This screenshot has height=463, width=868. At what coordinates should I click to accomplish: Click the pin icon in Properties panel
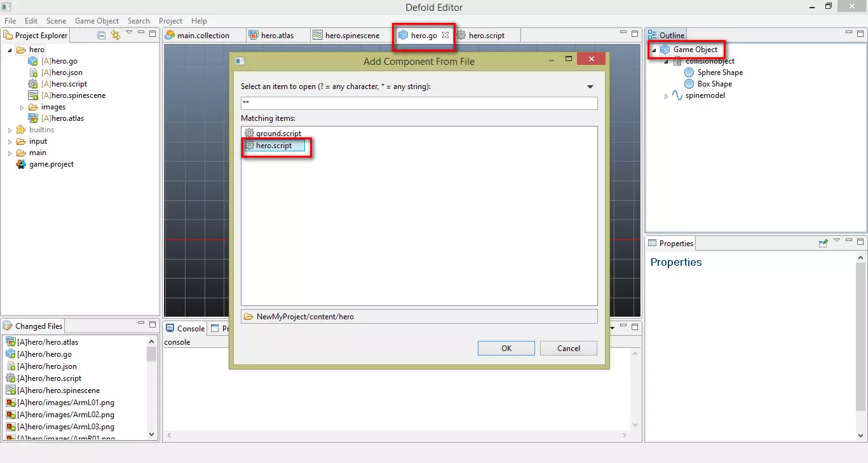[824, 243]
